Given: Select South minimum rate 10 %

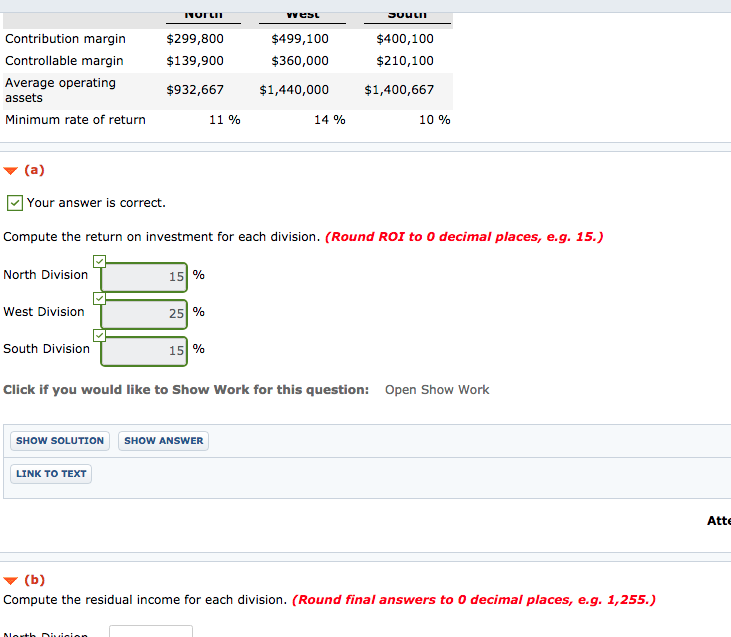Looking at the screenshot, I should coord(434,120).
